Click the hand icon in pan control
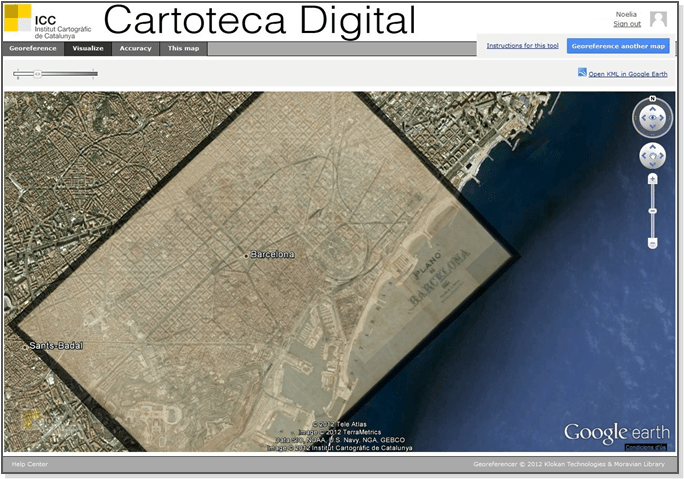The image size is (684, 479). click(652, 156)
